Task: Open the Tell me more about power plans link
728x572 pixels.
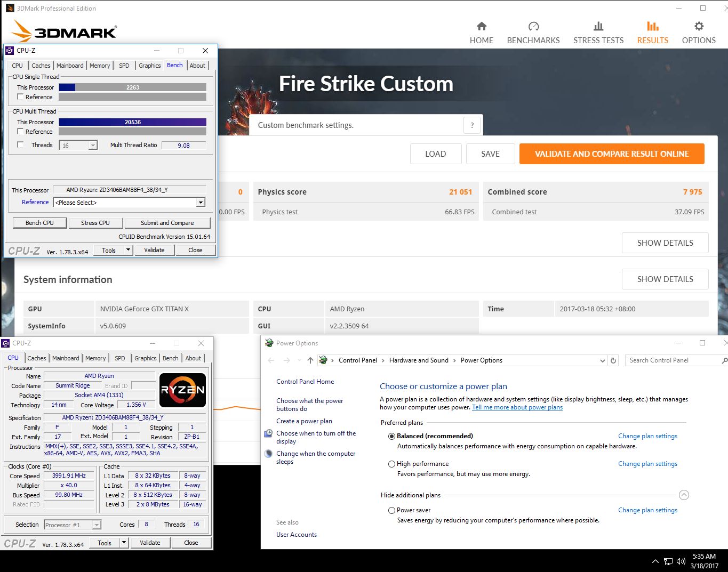Action: (x=517, y=407)
